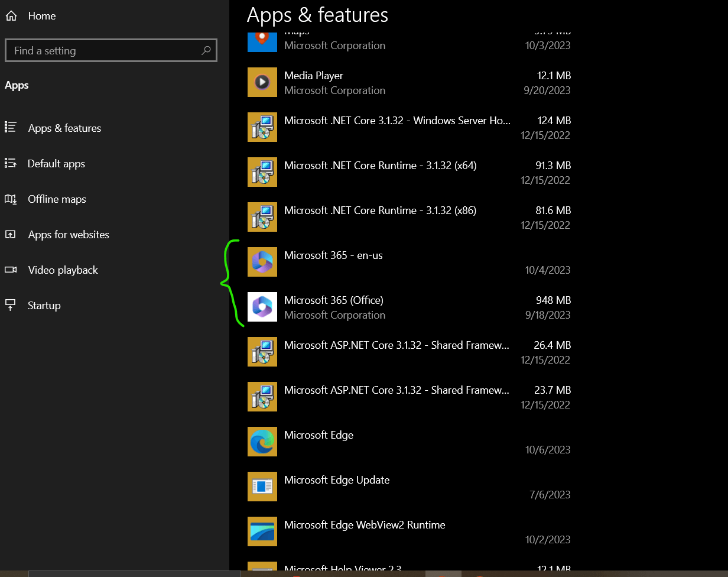Screen dimensions: 728x577
Task: Select Microsoft Edge WebView2 Runtime entry
Action: tap(365, 525)
